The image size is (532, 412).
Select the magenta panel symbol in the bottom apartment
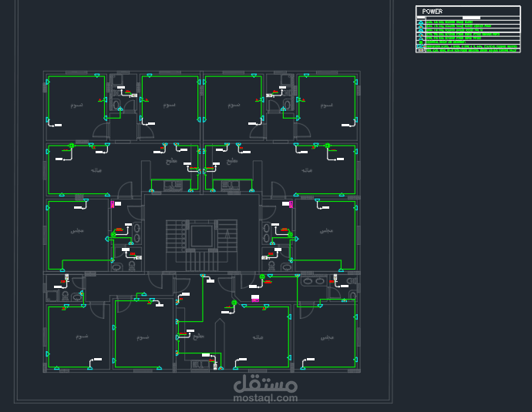[x=255, y=300]
